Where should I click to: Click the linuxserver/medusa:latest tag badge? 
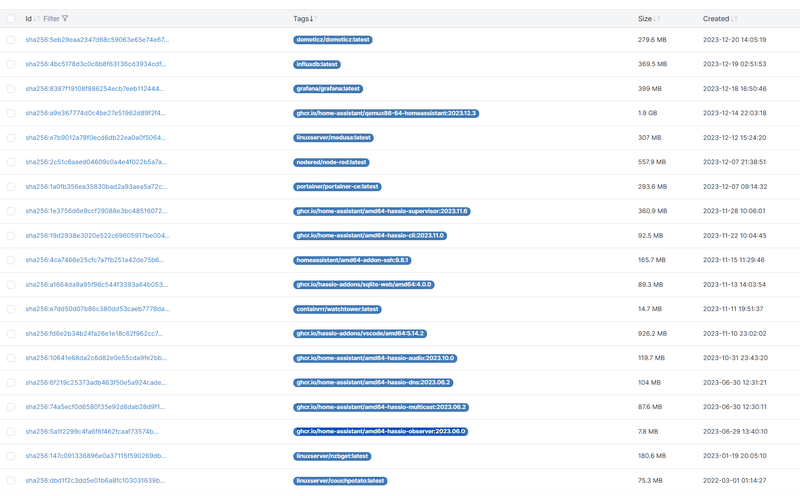point(333,138)
